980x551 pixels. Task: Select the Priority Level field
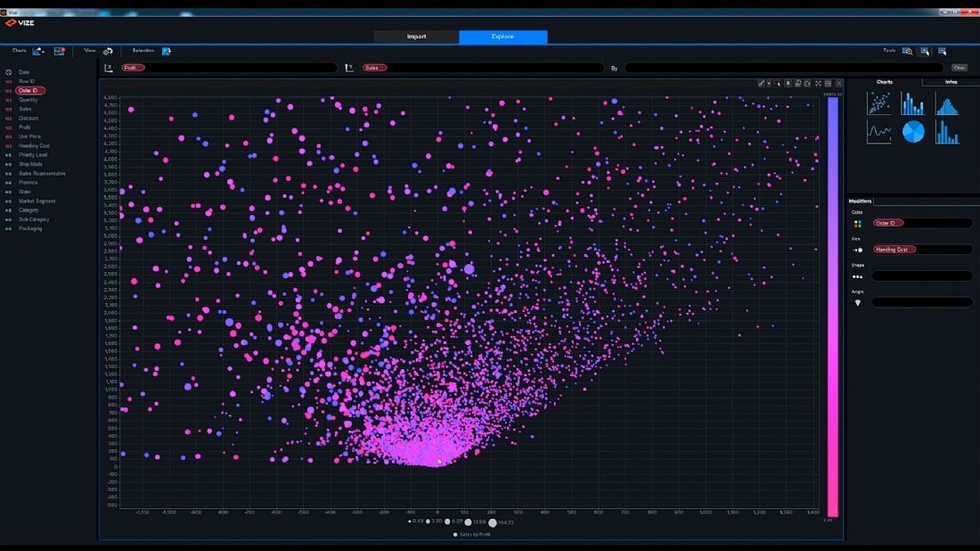(32, 155)
